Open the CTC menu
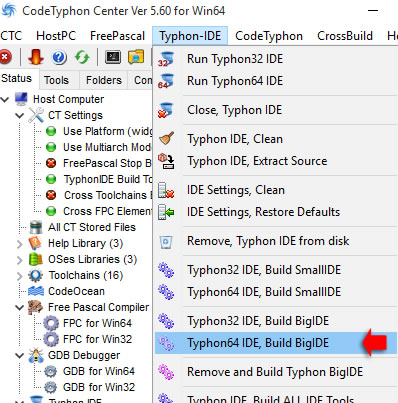 (11, 36)
